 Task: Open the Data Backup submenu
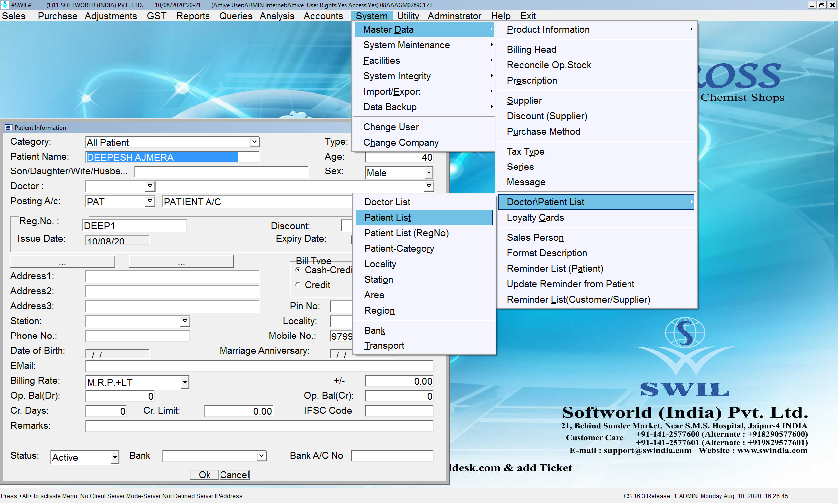click(424, 107)
